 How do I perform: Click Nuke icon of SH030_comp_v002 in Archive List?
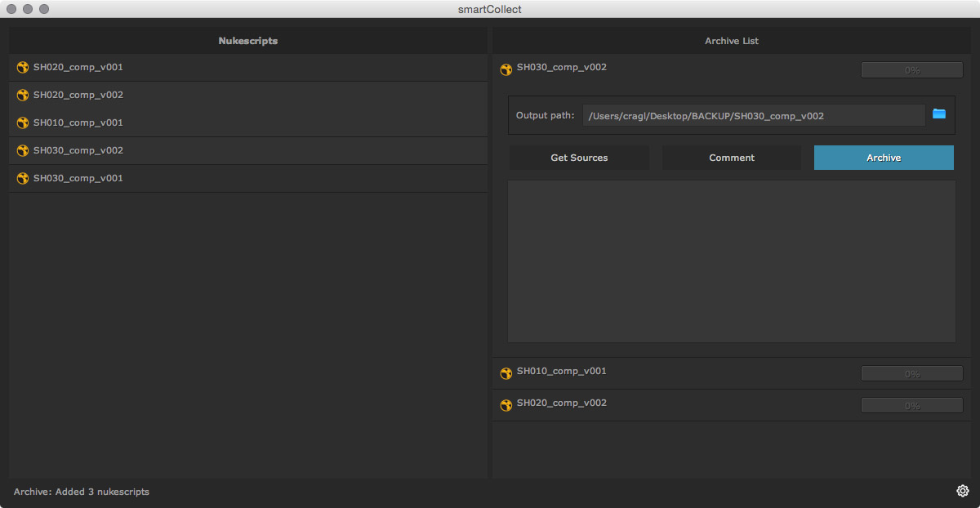pyautogui.click(x=506, y=70)
